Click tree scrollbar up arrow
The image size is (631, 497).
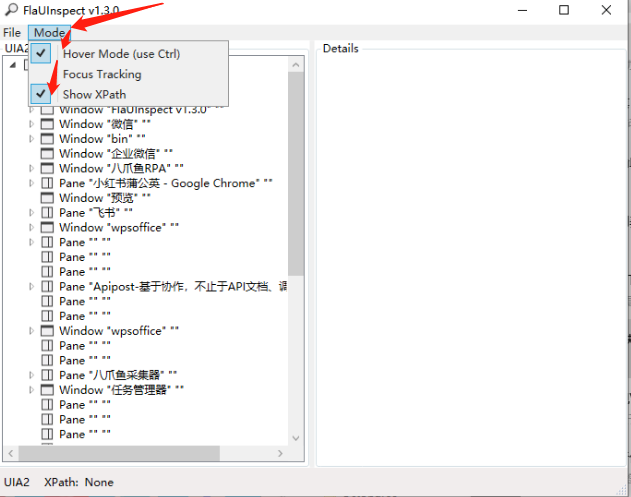[x=296, y=65]
